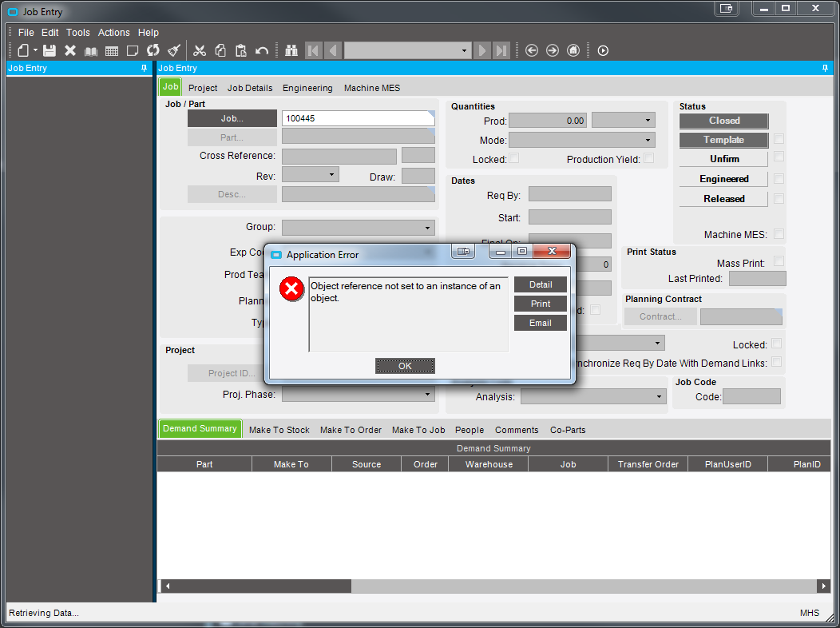Image resolution: width=840 pixels, height=628 pixels.
Task: Switch to the Engineering tab
Action: point(307,88)
